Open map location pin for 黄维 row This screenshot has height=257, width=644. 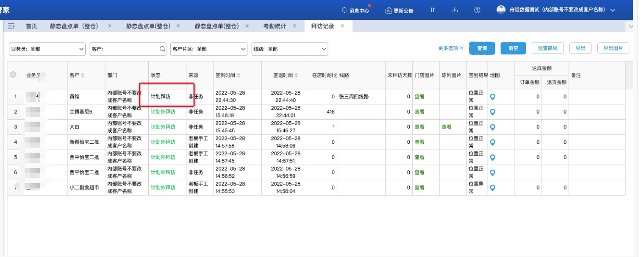click(x=492, y=97)
